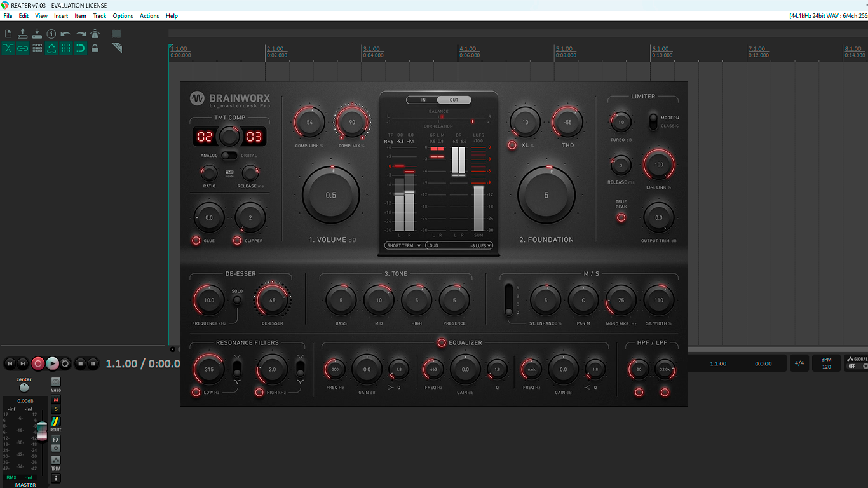Click master track envelope Trim icon
Image resolution: width=868 pixels, height=488 pixels.
point(56,460)
